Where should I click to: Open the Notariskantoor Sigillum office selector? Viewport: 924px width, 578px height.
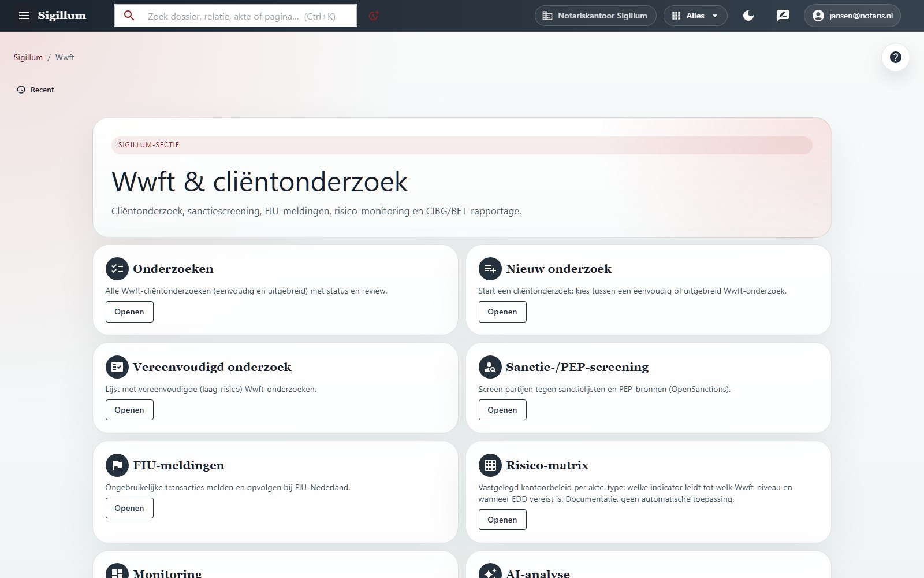pos(595,16)
